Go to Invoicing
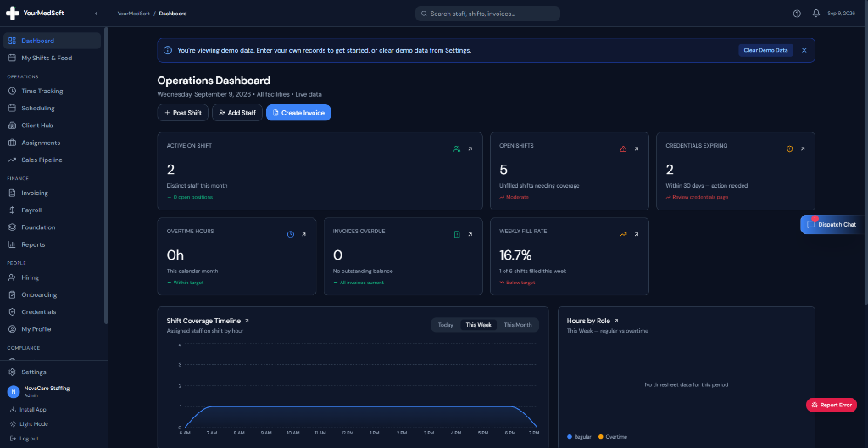This screenshot has height=448, width=868. (52, 193)
